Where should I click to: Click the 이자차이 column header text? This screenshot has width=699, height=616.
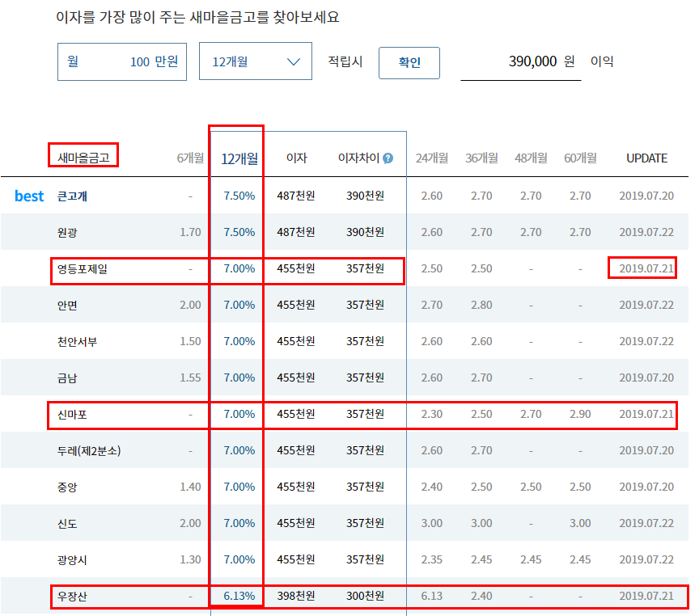pyautogui.click(x=358, y=158)
